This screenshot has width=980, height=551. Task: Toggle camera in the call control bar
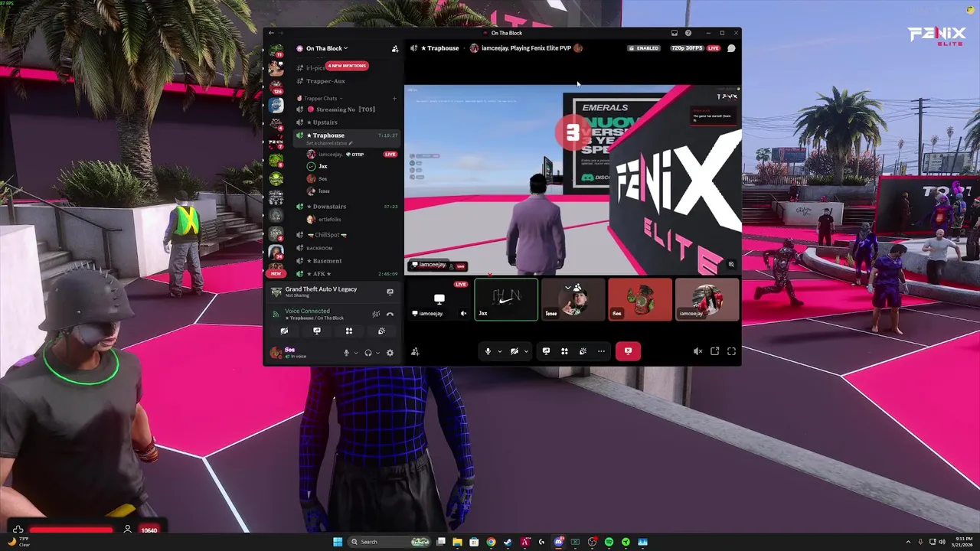click(514, 351)
